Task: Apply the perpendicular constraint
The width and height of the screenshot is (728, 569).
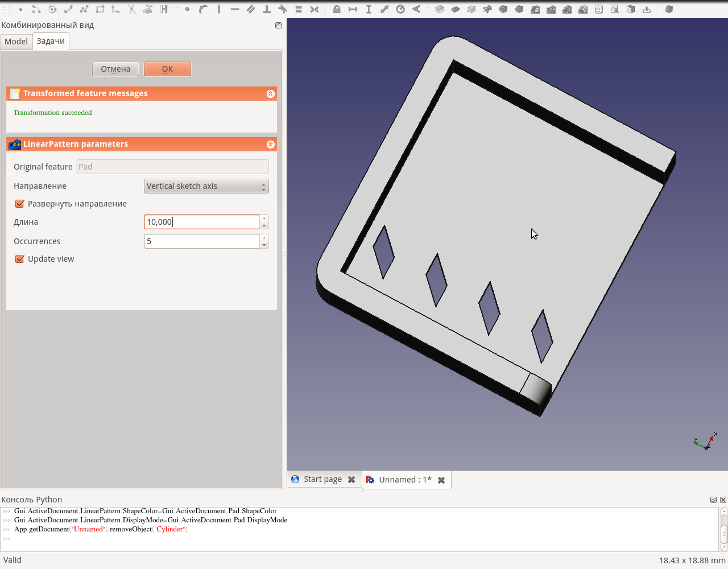Action: [x=266, y=9]
